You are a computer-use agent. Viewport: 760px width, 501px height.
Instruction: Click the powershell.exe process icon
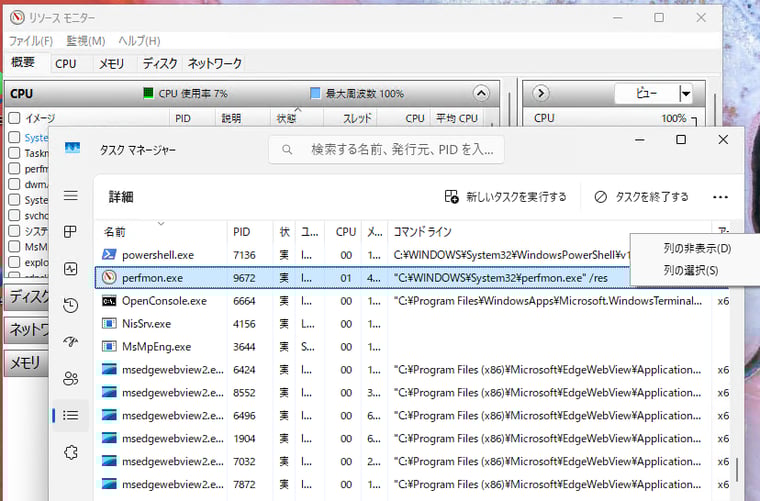(109, 254)
